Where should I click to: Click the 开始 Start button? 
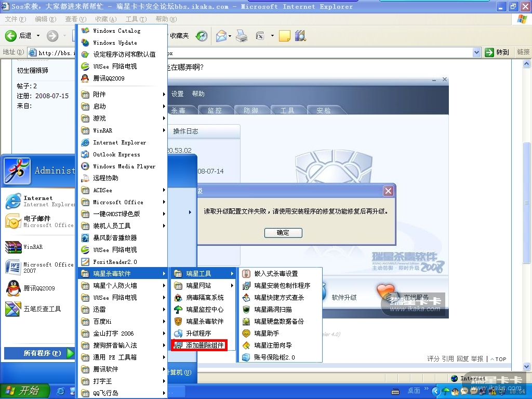pyautogui.click(x=25, y=391)
